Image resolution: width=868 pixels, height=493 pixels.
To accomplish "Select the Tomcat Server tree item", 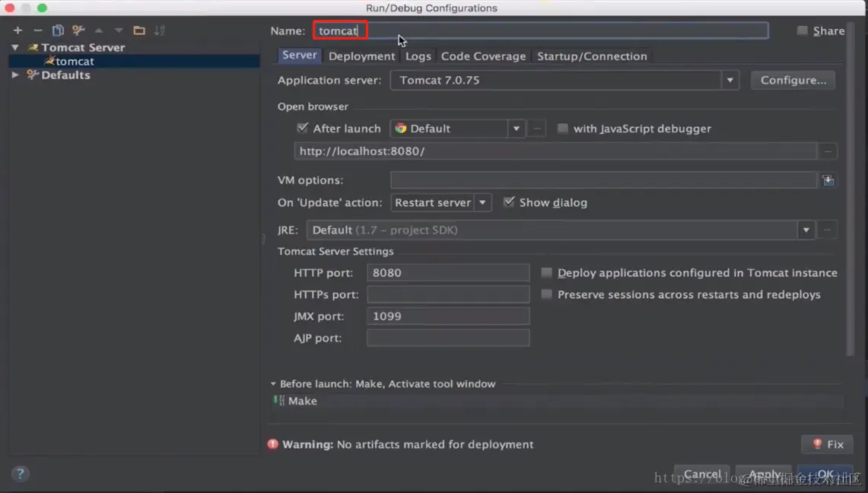I will tap(83, 48).
